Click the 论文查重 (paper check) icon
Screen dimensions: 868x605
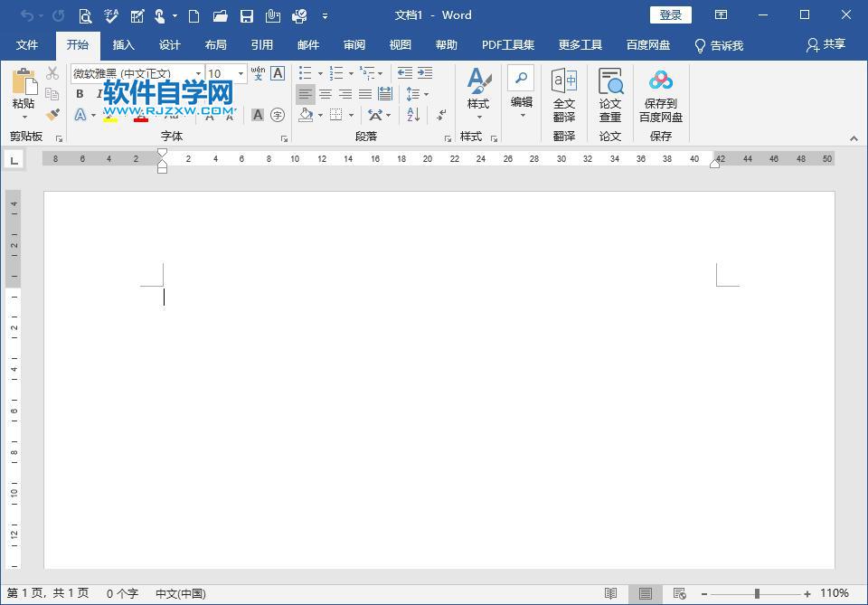pyautogui.click(x=610, y=97)
